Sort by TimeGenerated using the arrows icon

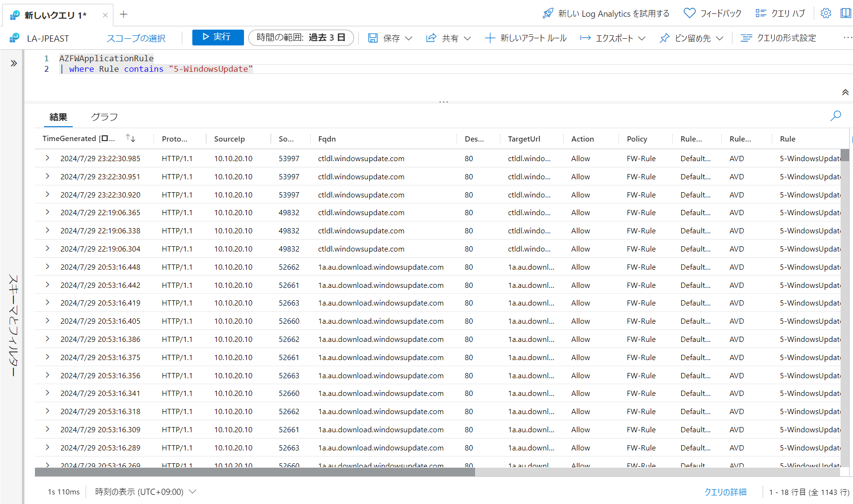pos(130,138)
